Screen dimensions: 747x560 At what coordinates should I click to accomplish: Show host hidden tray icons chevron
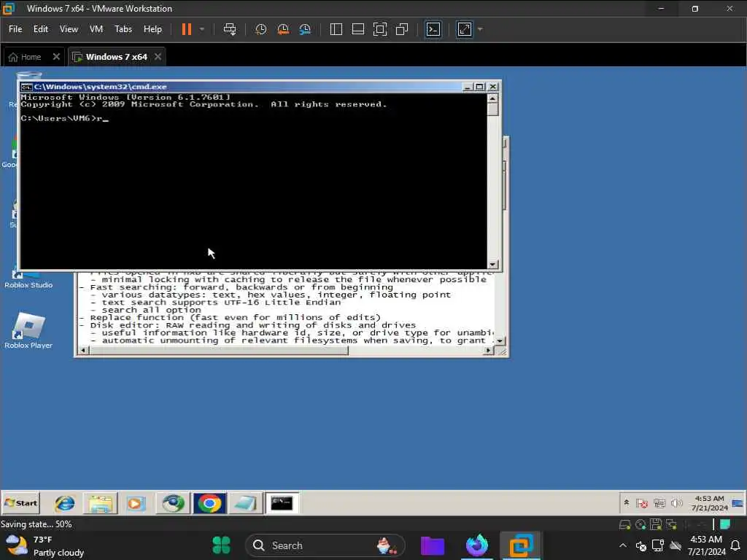(x=623, y=545)
